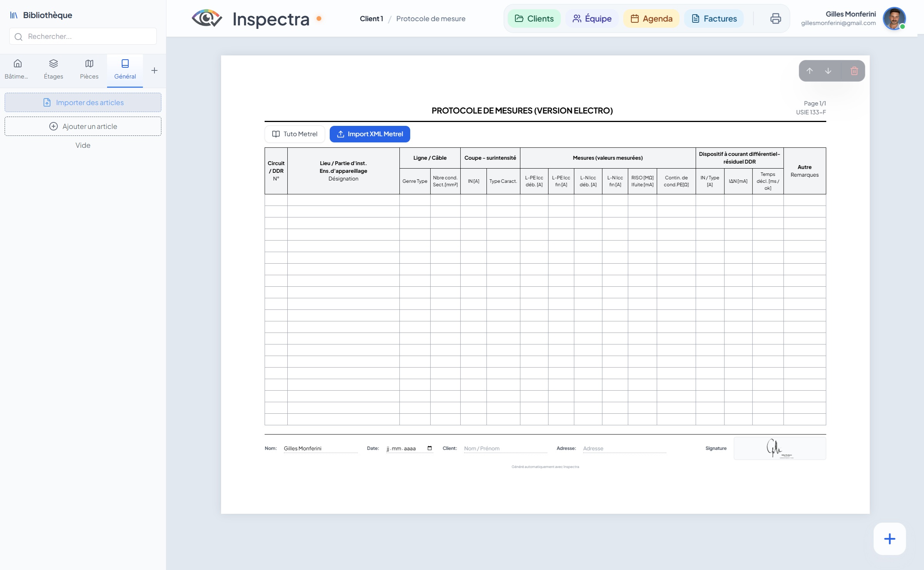
Task: Add new library tab with plus icon
Action: (x=154, y=70)
